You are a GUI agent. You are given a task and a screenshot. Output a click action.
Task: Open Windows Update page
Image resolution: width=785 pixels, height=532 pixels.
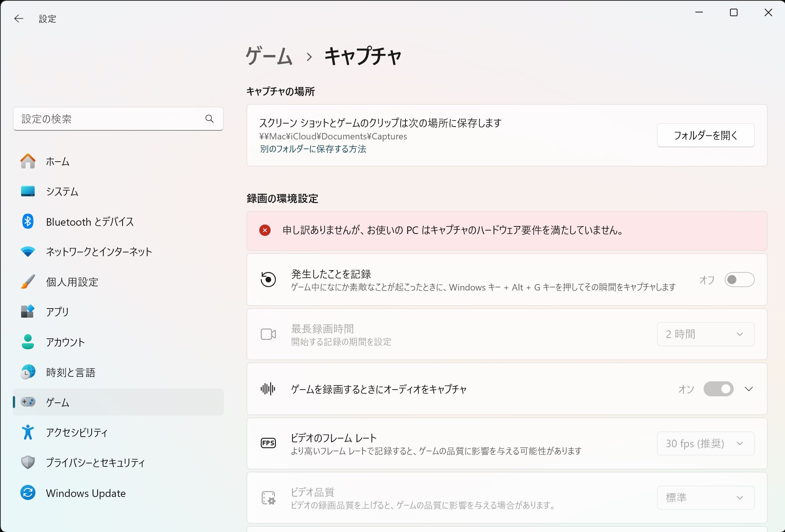118,492
